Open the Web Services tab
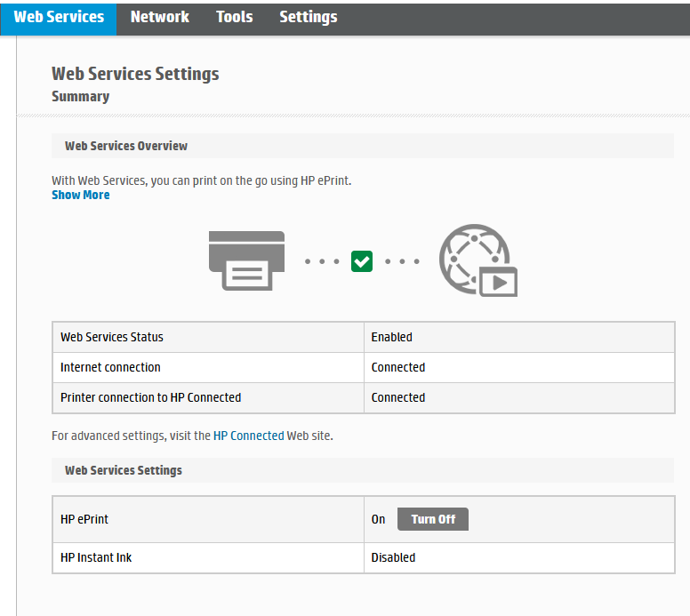 59,18
